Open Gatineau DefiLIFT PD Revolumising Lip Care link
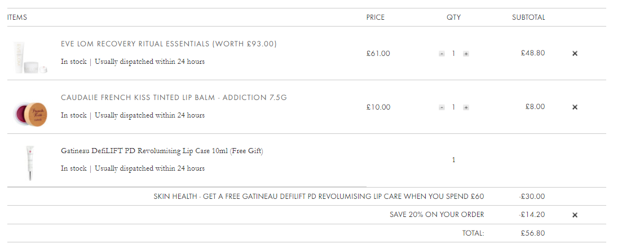 point(162,151)
